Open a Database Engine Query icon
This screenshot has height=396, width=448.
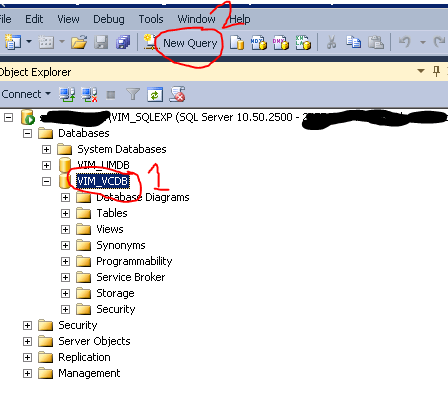[x=237, y=42]
